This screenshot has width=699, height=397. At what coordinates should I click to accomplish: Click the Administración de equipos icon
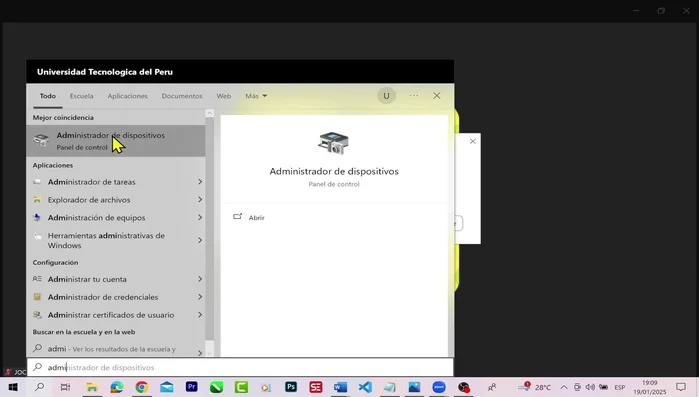click(37, 217)
